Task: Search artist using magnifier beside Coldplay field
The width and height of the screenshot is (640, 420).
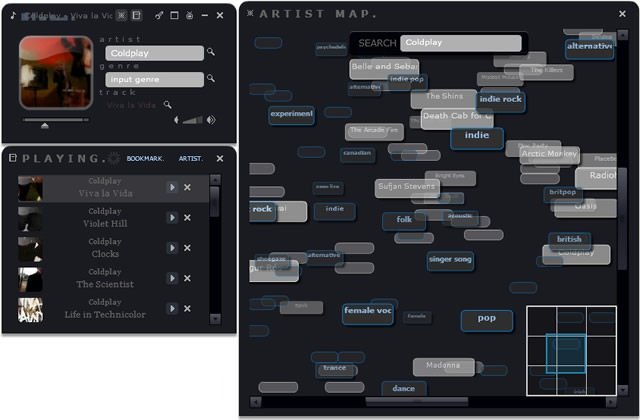Action: tap(211, 52)
